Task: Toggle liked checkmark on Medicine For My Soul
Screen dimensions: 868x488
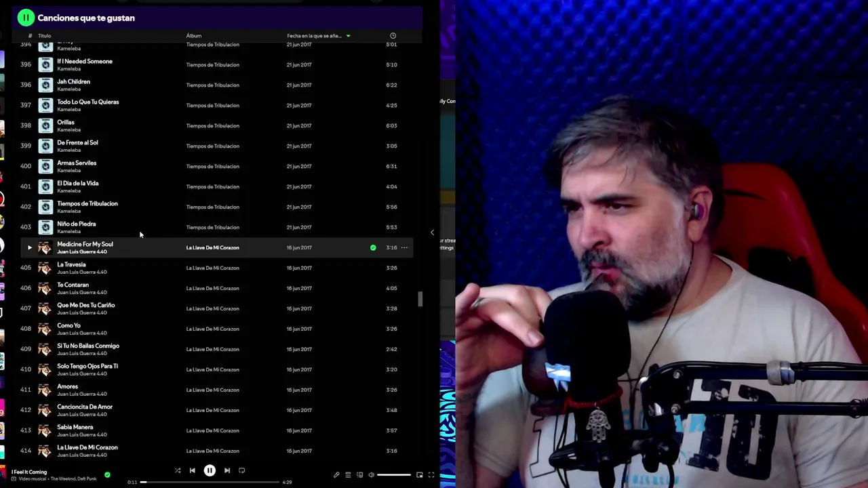Action: click(373, 247)
